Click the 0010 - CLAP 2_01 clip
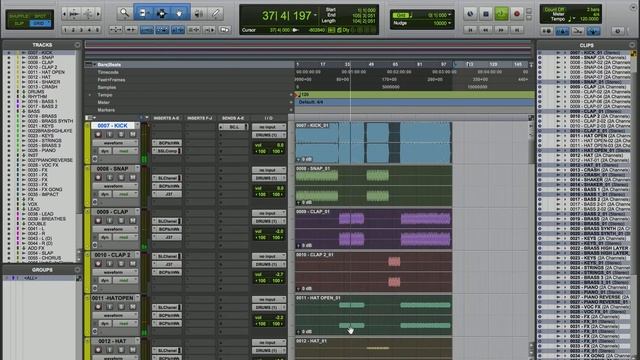Viewport: 640px width, 360px height. coord(373,272)
